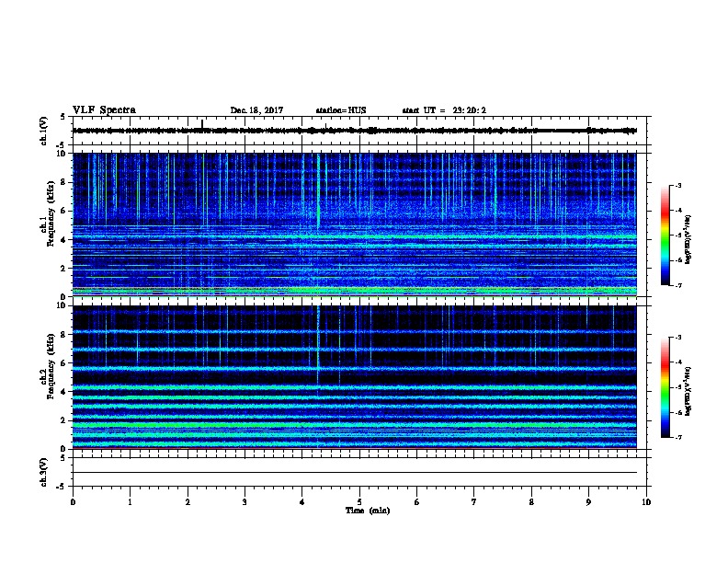Click the 'Time (min)' axis label
This screenshot has height=563, width=728.
[x=368, y=511]
